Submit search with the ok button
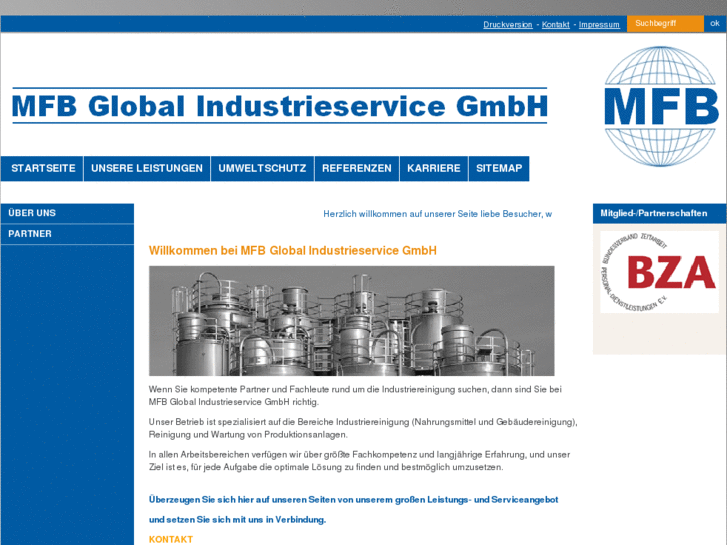The width and height of the screenshot is (727, 545). pyautogui.click(x=715, y=24)
